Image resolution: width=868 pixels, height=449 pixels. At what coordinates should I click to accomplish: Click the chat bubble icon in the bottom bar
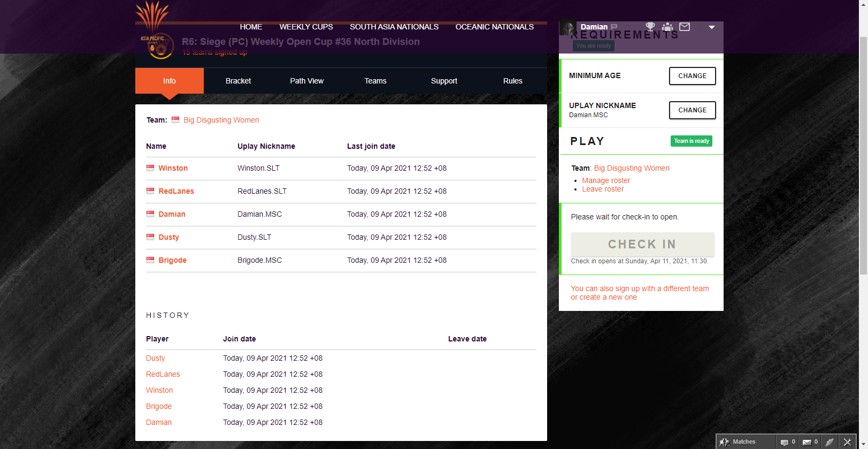(x=785, y=442)
